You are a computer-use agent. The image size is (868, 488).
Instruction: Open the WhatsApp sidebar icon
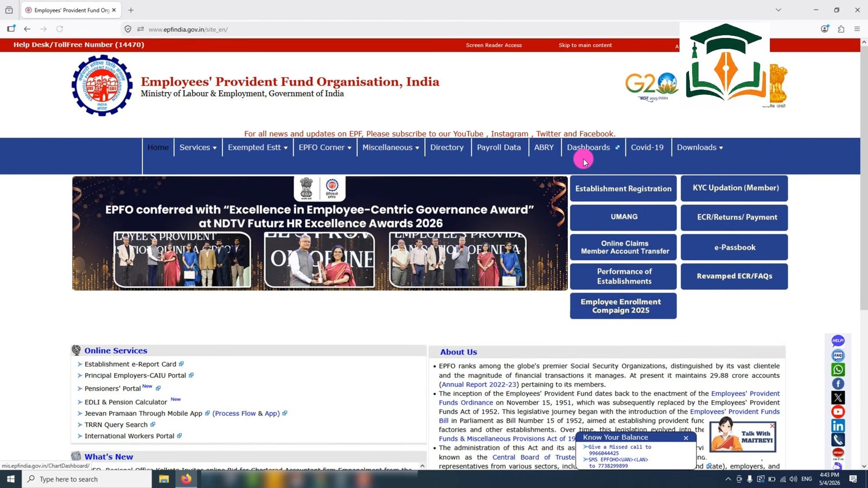pos(838,370)
